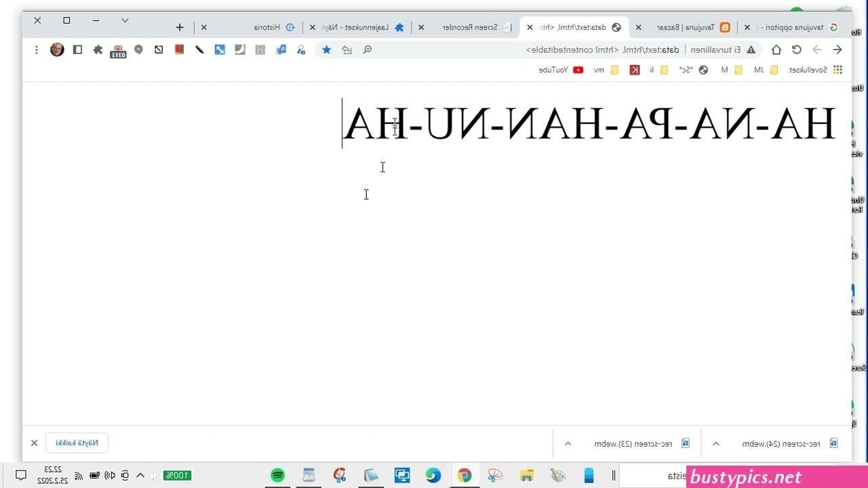
Task: Click the share page icon in address bar
Action: (x=347, y=49)
